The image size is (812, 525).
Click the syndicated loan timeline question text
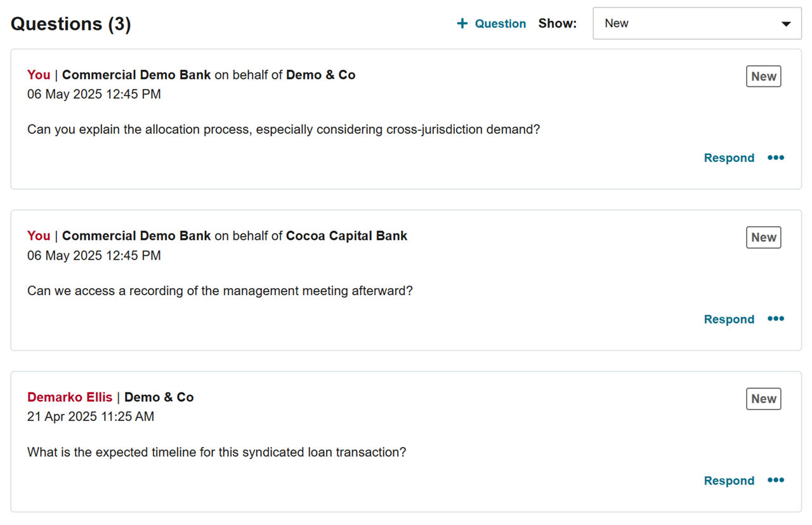tap(216, 453)
